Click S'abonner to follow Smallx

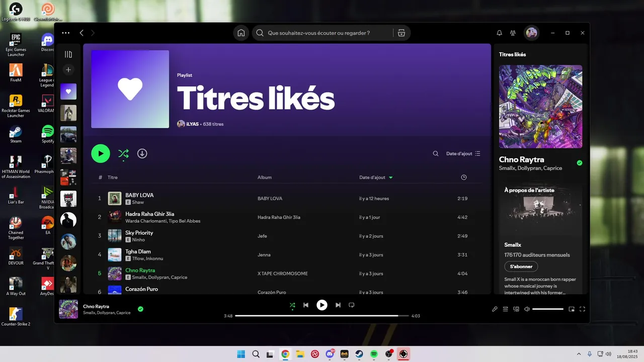click(521, 266)
